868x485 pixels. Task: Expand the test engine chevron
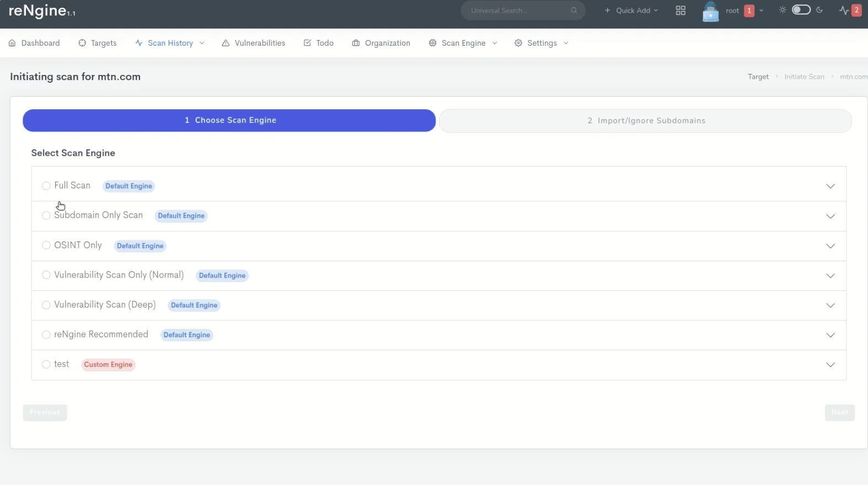pyautogui.click(x=831, y=365)
